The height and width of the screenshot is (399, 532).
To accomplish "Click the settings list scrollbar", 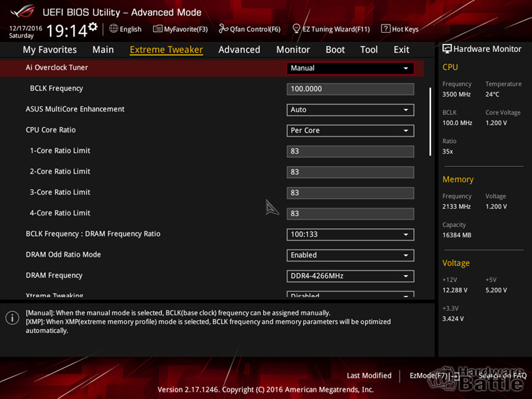I will pyautogui.click(x=430, y=122).
